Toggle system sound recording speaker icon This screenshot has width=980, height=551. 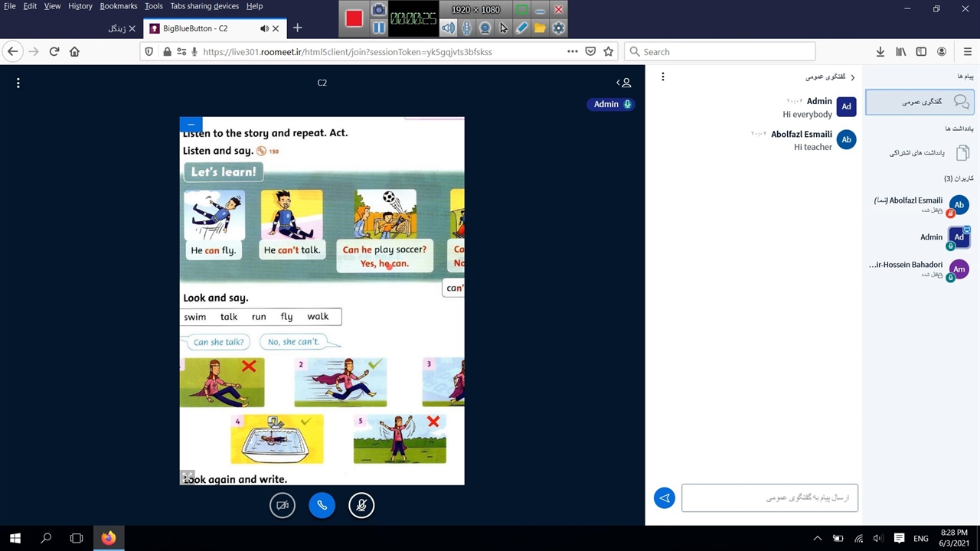(448, 28)
